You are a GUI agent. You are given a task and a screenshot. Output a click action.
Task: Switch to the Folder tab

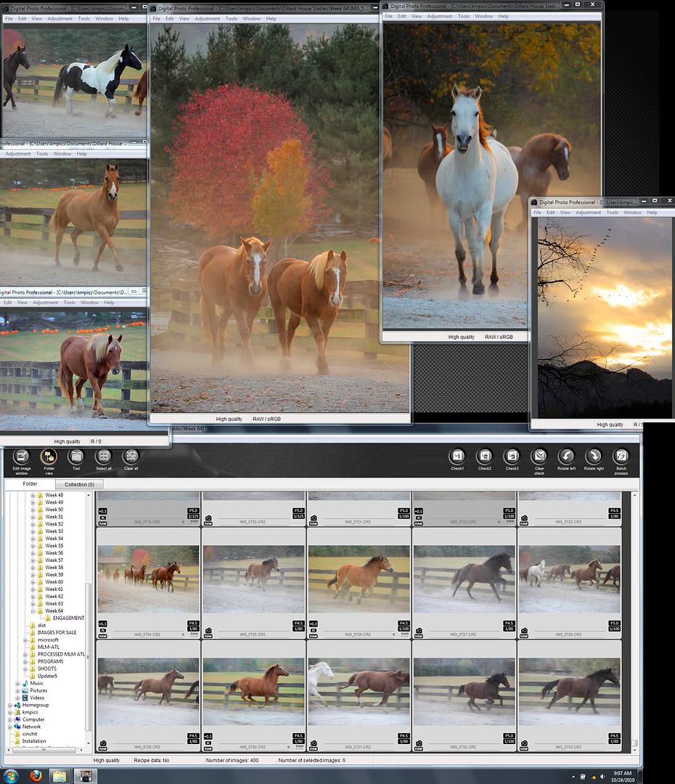tap(30, 483)
